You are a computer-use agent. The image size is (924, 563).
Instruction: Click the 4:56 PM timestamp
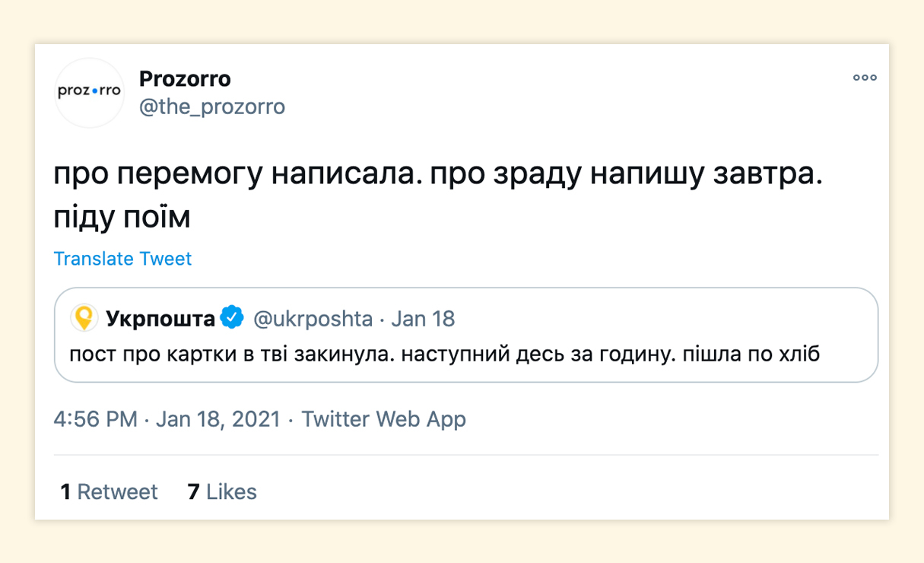[95, 419]
